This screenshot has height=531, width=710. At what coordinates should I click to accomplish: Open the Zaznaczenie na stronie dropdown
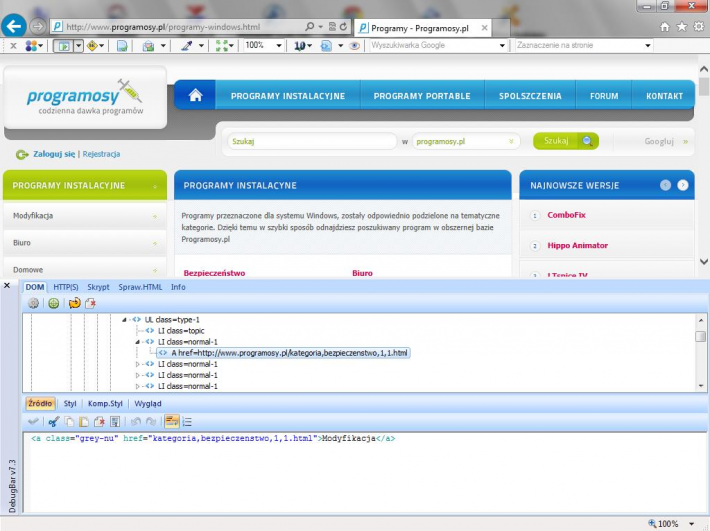(x=648, y=46)
